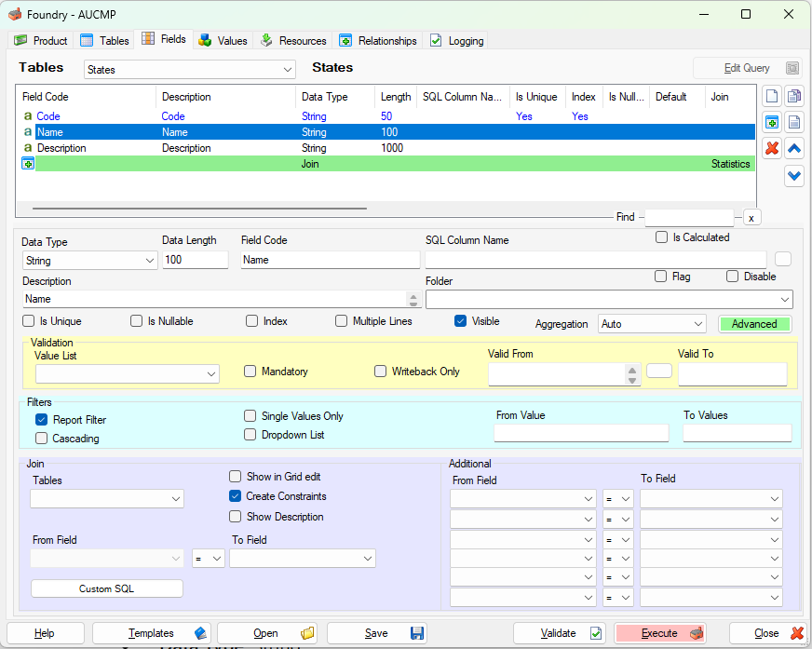Image resolution: width=812 pixels, height=649 pixels.
Task: Click the small button between Valid From and Valid To
Action: (659, 371)
